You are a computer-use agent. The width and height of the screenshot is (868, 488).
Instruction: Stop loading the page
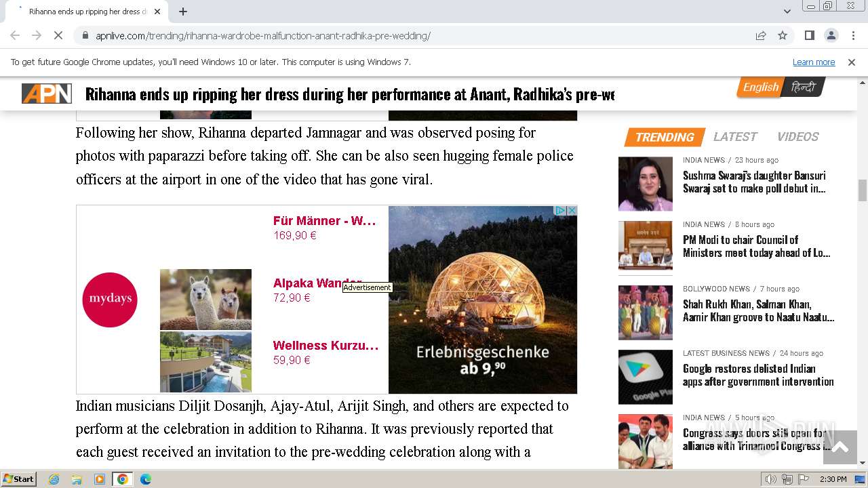pos(58,35)
